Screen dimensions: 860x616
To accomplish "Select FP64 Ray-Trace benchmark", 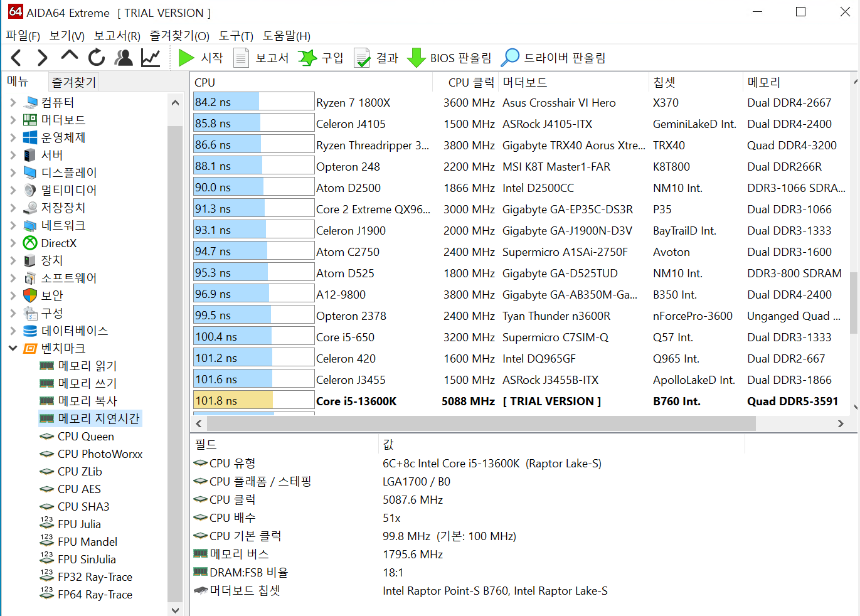I will point(95,595).
